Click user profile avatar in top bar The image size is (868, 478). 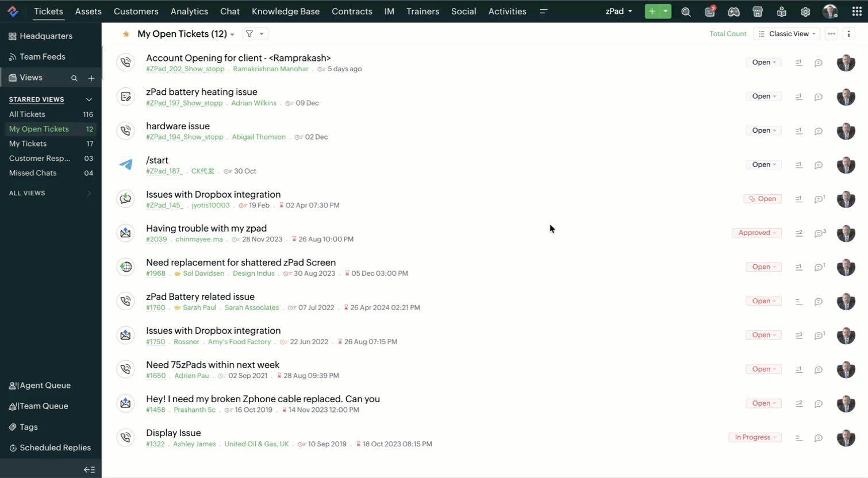click(x=830, y=11)
